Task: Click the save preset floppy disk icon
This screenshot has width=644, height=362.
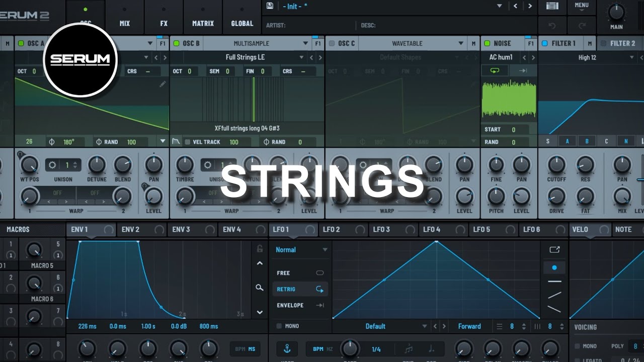Action: pos(270,6)
